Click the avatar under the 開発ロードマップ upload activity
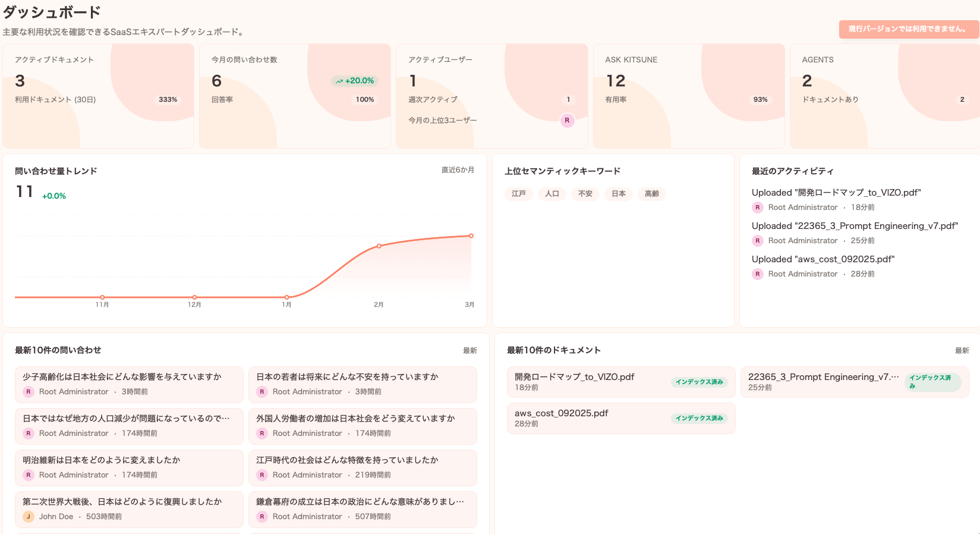 click(757, 208)
